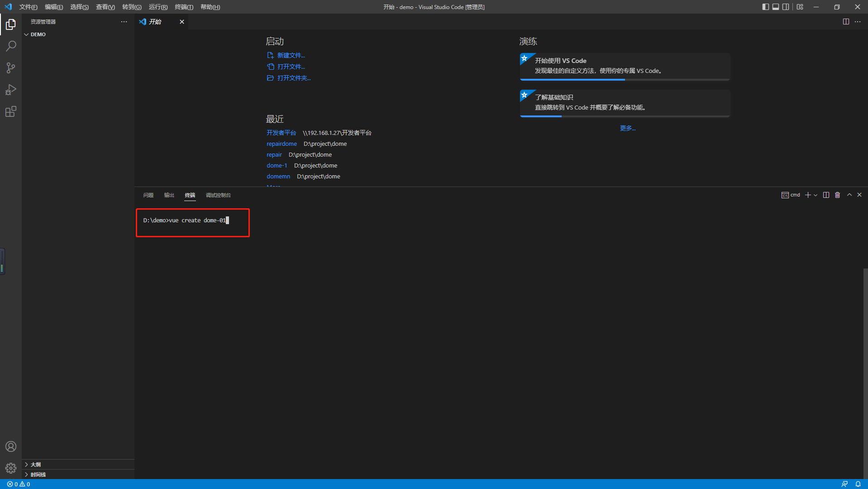Open the terminal launch profile dropdown arrow
The height and width of the screenshot is (489, 868).
[816, 195]
